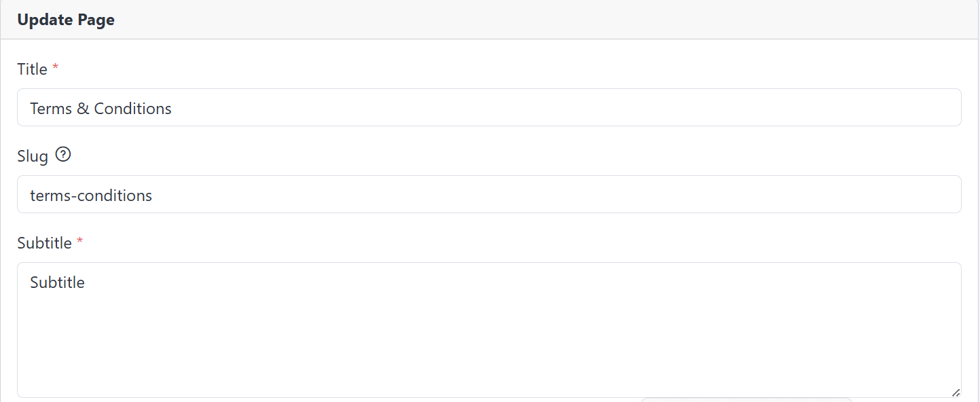This screenshot has width=980, height=402.
Task: Click the partially visible popup below the textarea
Action: click(746, 400)
